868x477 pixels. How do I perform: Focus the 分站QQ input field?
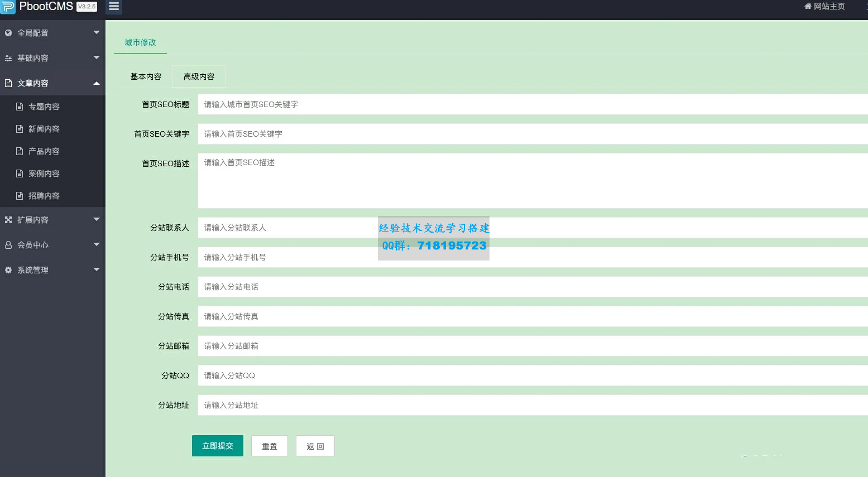(x=533, y=375)
